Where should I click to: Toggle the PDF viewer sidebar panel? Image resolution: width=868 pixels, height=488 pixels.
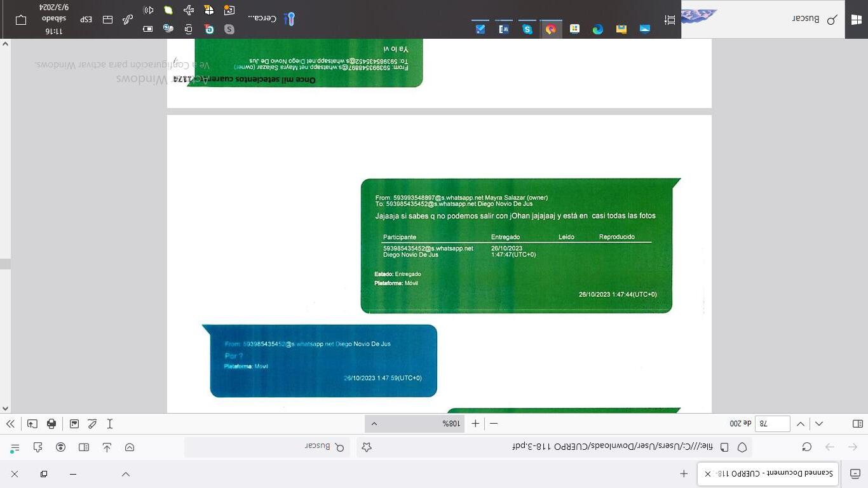857,424
